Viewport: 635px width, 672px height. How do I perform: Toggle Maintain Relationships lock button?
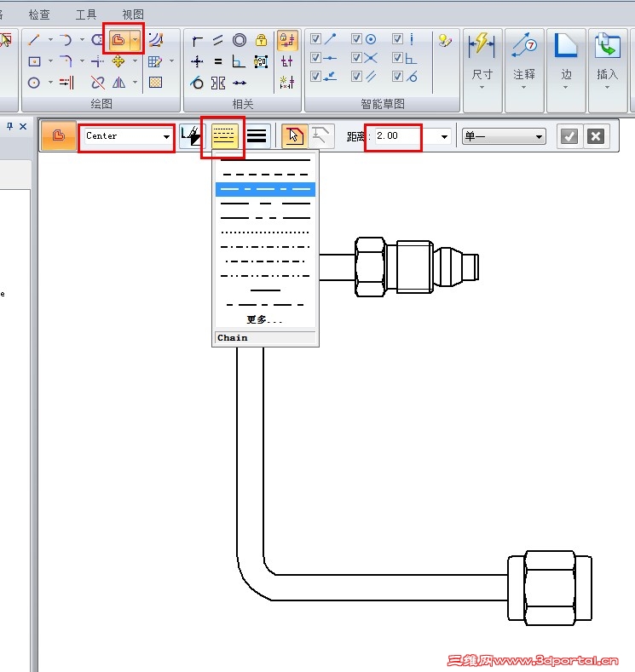pos(287,40)
